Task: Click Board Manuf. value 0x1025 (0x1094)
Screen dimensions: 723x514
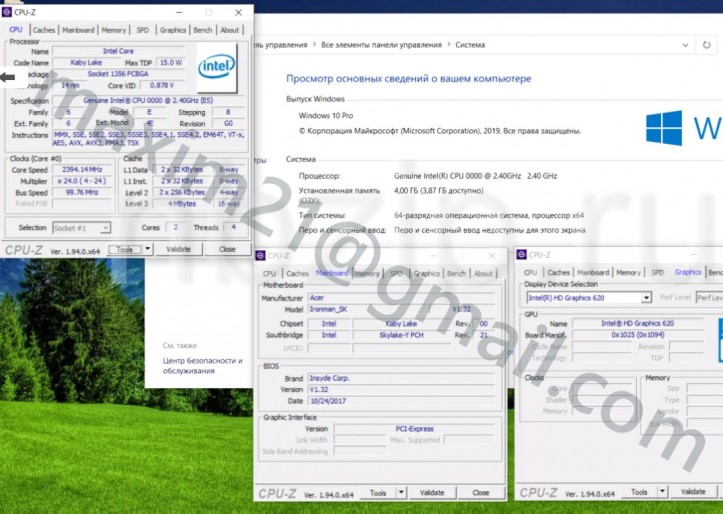Action: 638,335
